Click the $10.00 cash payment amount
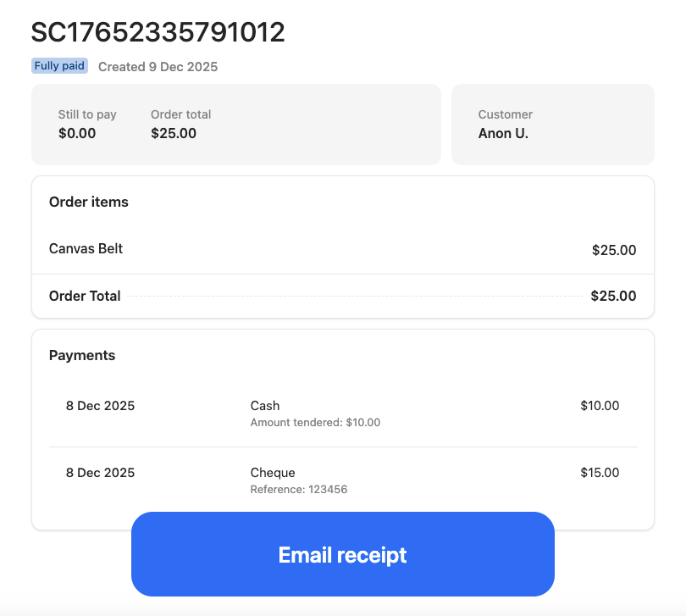The height and width of the screenshot is (616, 686). (x=600, y=405)
